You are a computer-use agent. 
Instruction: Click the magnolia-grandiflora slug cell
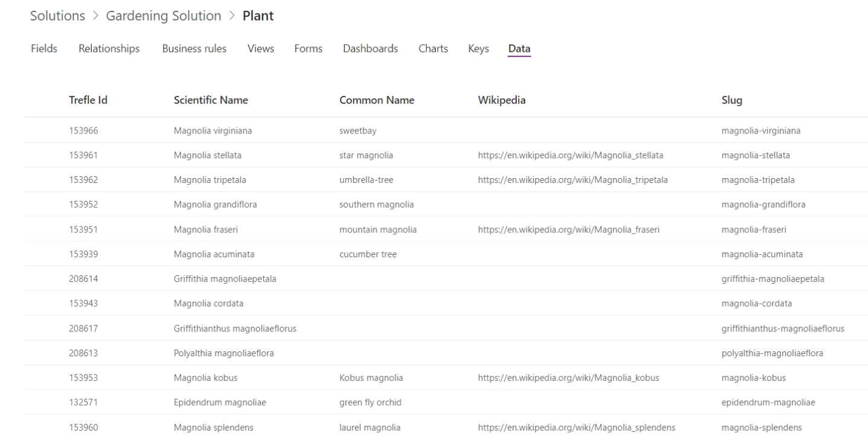pyautogui.click(x=764, y=205)
